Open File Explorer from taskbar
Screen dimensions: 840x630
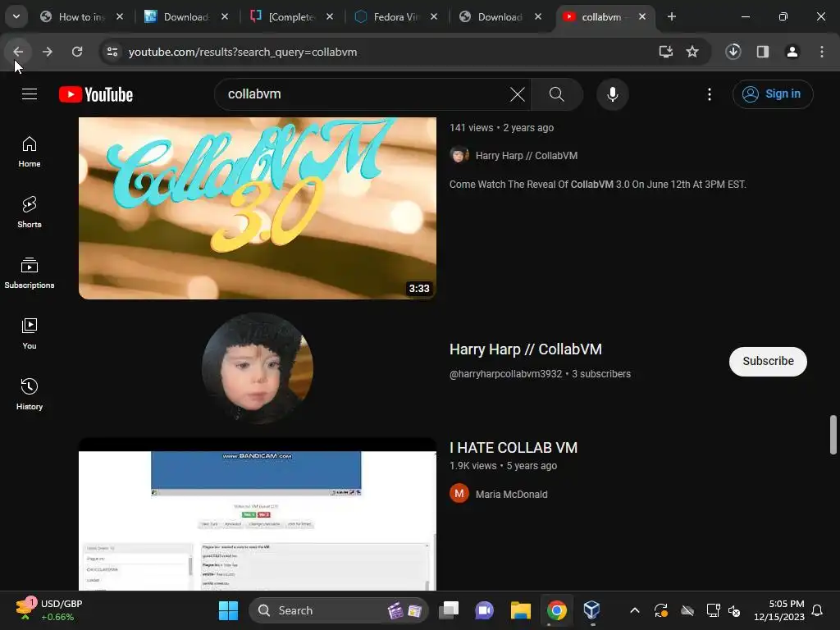[x=520, y=610]
